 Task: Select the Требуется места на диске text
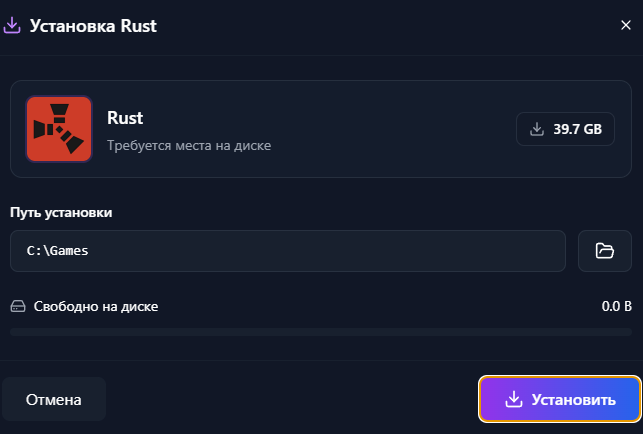pos(189,146)
